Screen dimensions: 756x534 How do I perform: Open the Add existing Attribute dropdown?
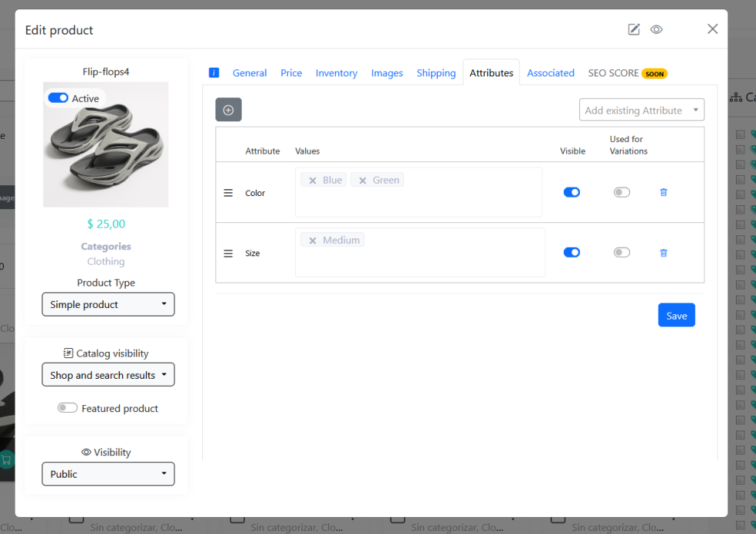pyautogui.click(x=641, y=110)
